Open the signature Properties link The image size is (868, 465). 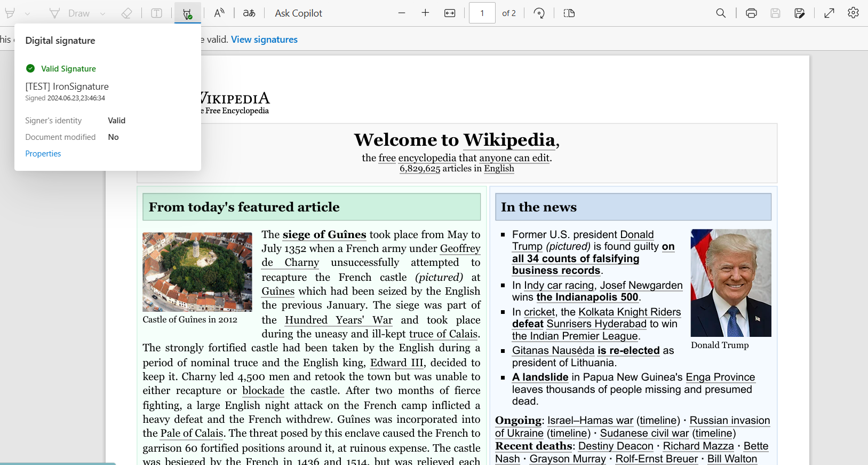pyautogui.click(x=43, y=154)
